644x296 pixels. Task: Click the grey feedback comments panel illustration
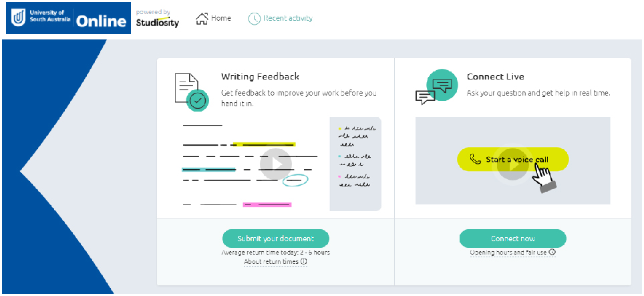click(x=355, y=164)
